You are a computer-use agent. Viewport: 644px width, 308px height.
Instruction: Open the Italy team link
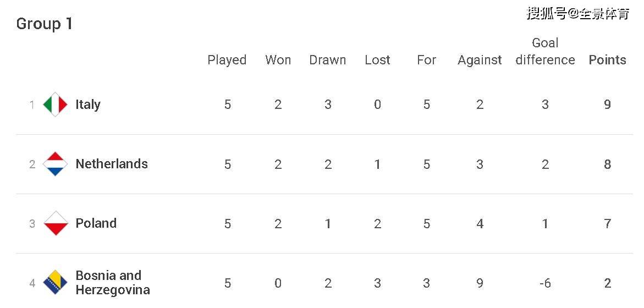(x=88, y=105)
